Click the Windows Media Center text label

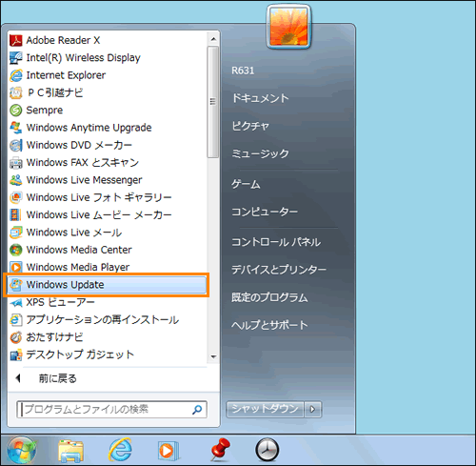pyautogui.click(x=79, y=250)
